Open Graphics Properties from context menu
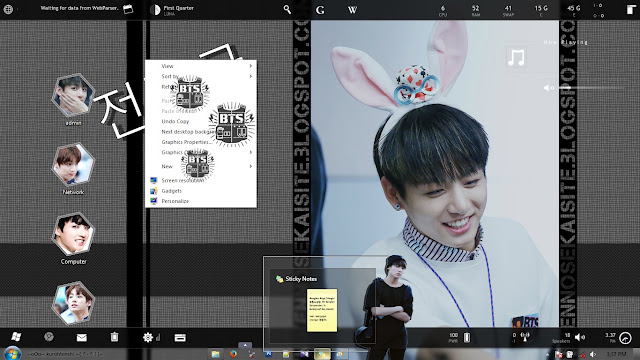640x360 pixels. [x=201, y=142]
